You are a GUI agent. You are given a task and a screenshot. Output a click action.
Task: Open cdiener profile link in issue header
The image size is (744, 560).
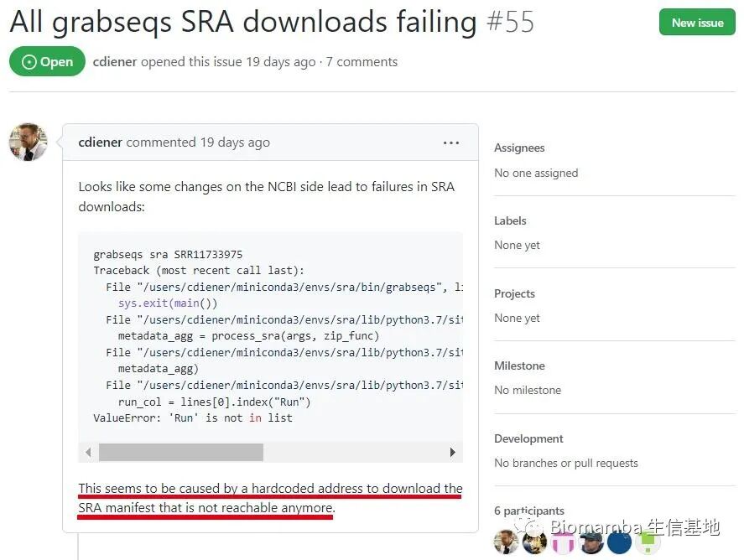(x=115, y=62)
